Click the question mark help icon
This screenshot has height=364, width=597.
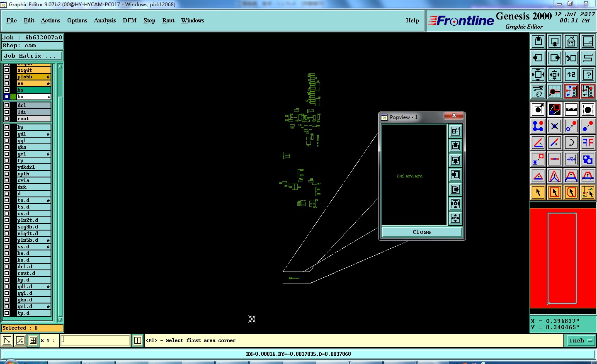click(x=588, y=75)
